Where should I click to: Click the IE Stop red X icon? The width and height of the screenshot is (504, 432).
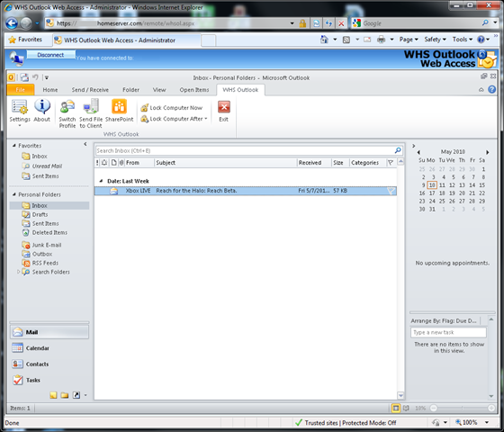point(341,23)
